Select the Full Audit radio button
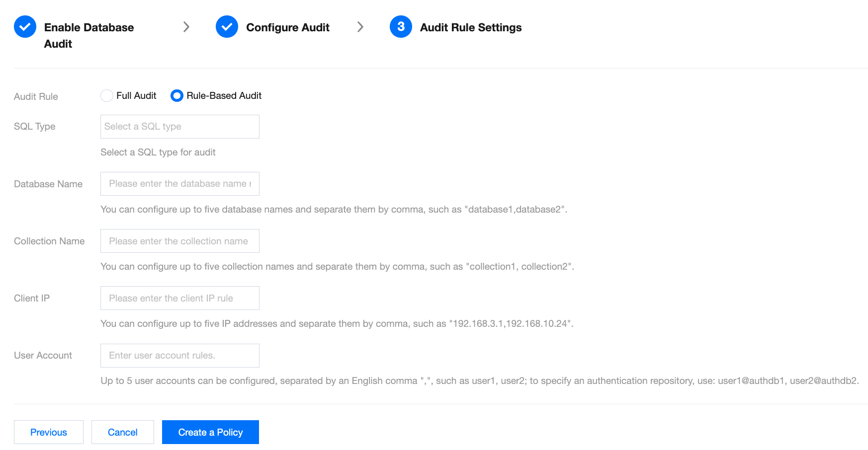The image size is (868, 450). [107, 96]
